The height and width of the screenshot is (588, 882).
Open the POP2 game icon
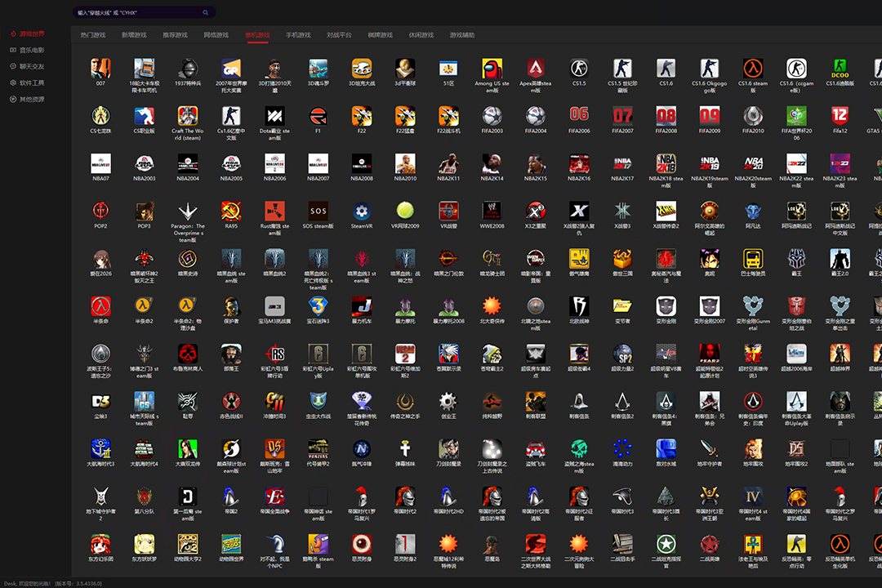tap(100, 212)
